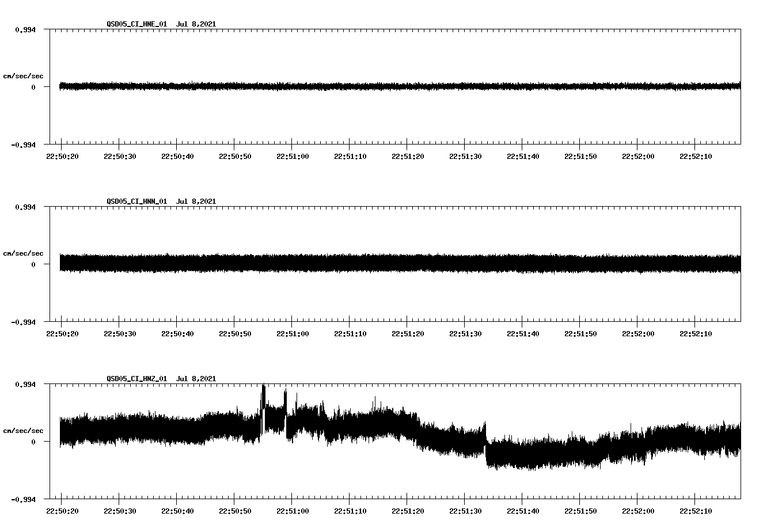This screenshot has height=532, width=782.
Task: Click the HNE plot's 22:51:00 time label
Action: click(292, 157)
